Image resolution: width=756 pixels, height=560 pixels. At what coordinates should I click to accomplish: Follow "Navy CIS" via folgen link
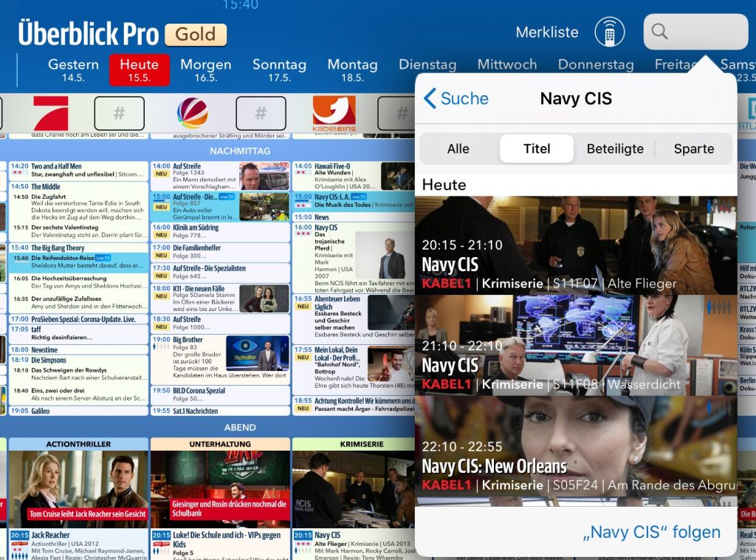tap(651, 532)
